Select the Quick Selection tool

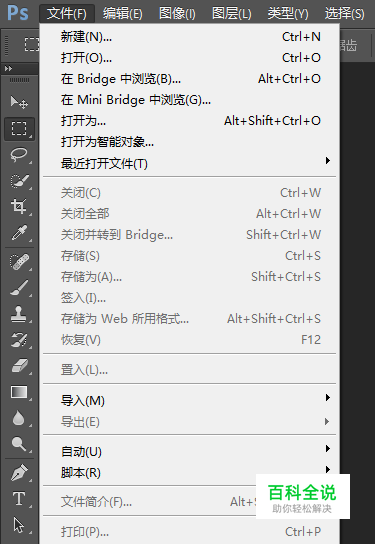click(x=19, y=181)
